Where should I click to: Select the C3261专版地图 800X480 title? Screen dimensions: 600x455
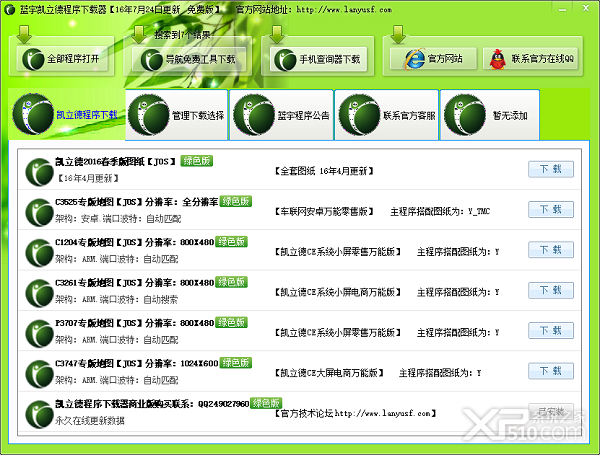(135, 282)
